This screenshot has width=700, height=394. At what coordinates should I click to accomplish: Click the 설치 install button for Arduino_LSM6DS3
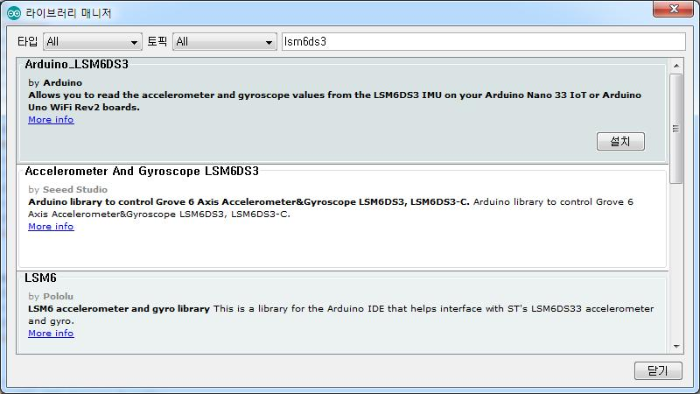(621, 141)
